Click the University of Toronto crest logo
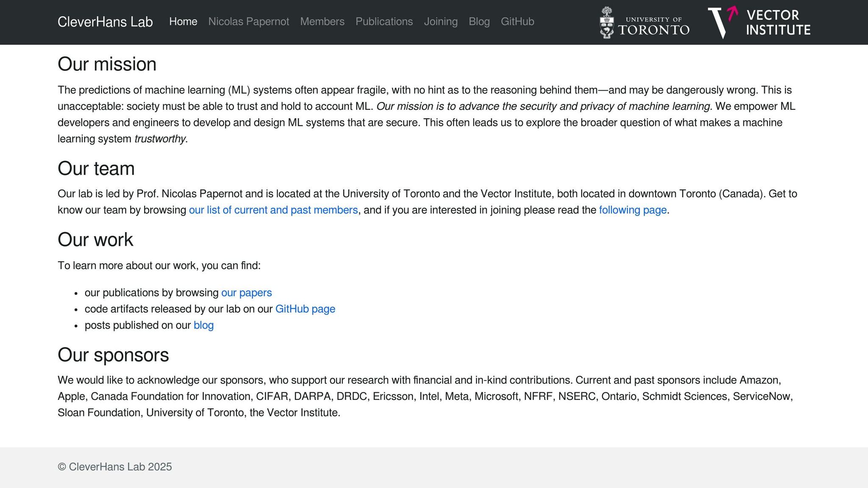 [645, 23]
